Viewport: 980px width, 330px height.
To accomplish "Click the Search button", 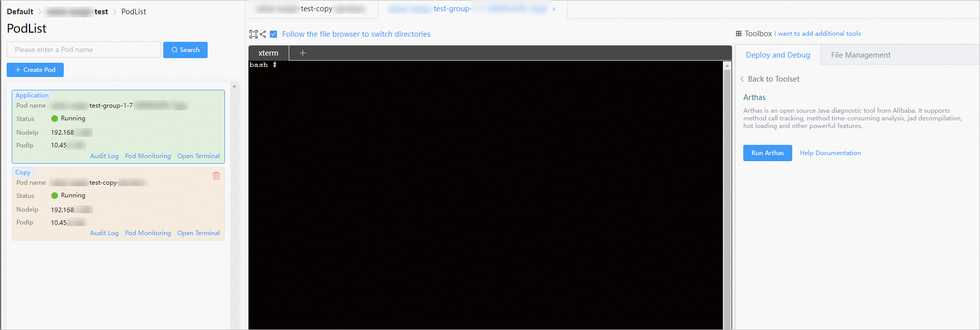I will (x=185, y=50).
